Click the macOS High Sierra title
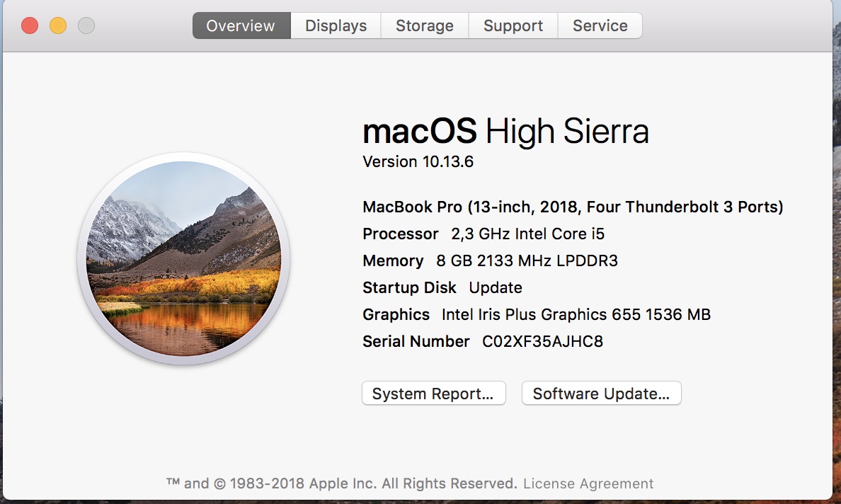The image size is (841, 504). point(505,131)
